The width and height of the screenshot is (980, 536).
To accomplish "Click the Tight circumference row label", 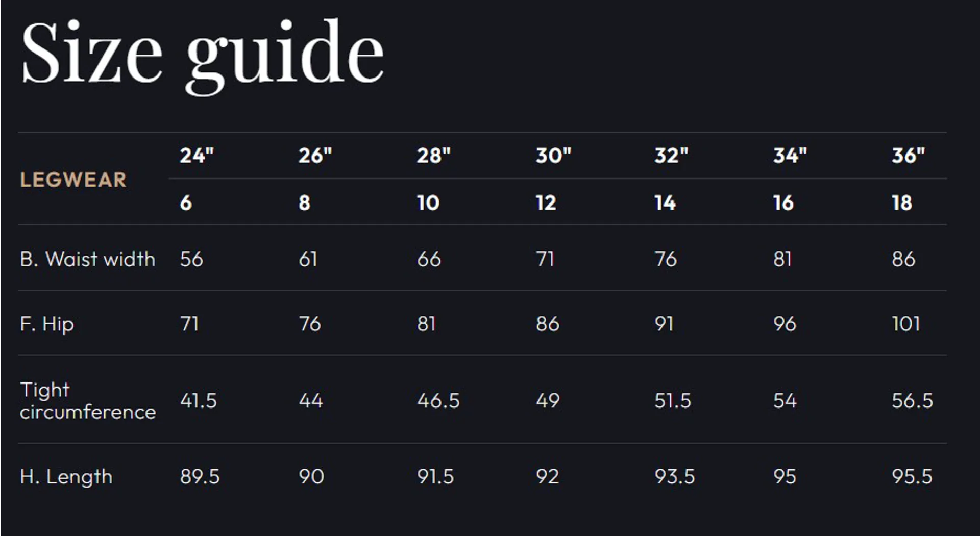I will [87, 401].
